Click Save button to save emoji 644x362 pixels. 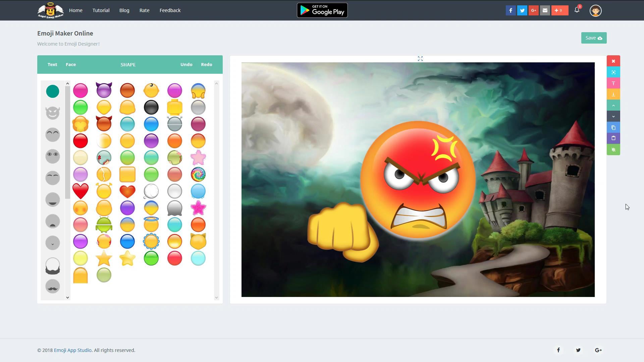click(594, 38)
